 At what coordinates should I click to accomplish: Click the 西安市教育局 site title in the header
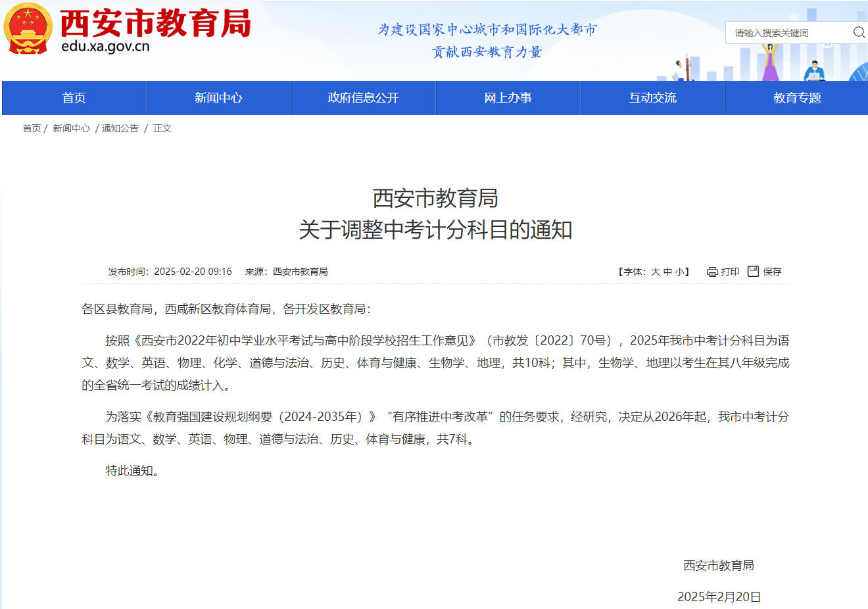point(155,24)
